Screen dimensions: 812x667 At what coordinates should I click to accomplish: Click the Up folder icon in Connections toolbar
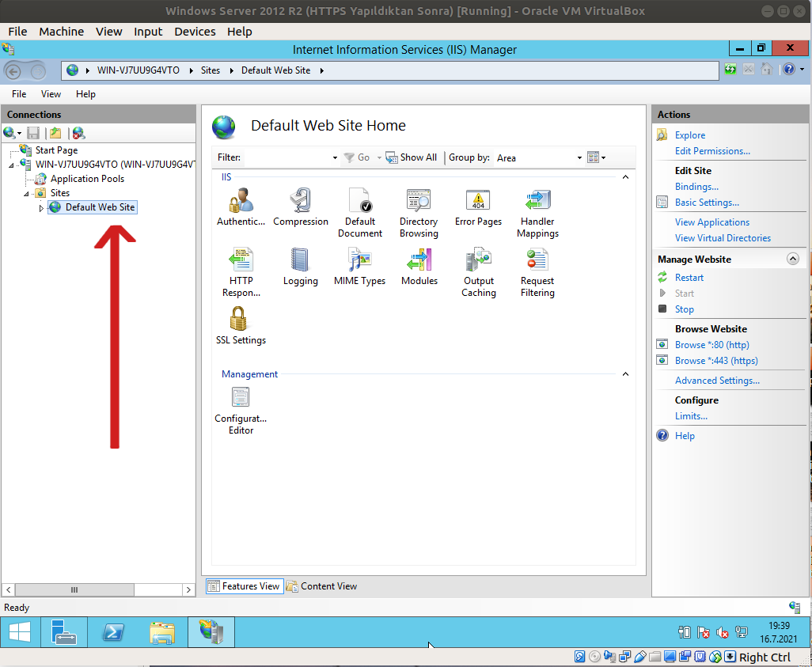[55, 133]
